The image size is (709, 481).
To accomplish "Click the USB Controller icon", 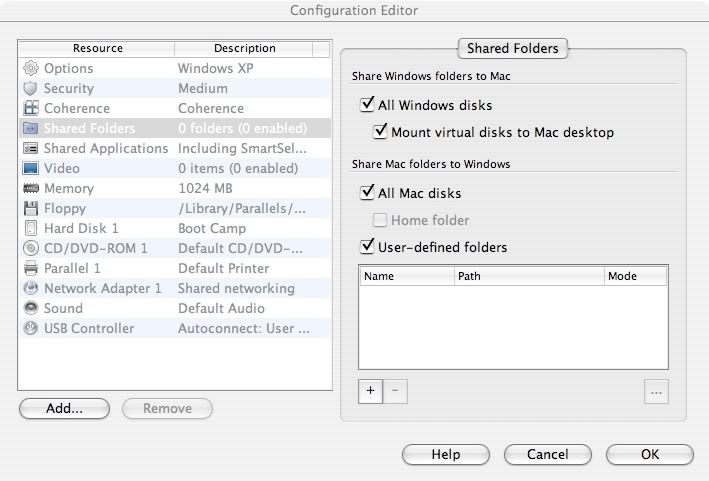I will [x=30, y=328].
